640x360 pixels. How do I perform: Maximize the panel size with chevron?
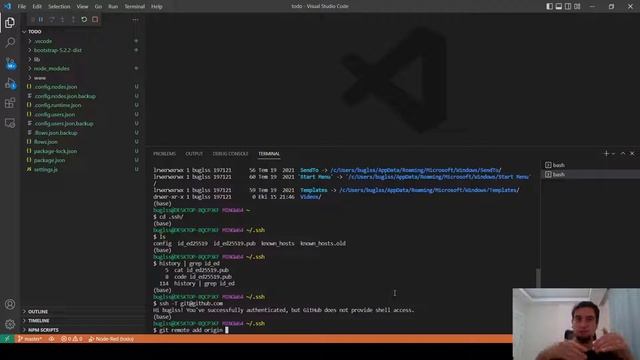click(x=623, y=153)
